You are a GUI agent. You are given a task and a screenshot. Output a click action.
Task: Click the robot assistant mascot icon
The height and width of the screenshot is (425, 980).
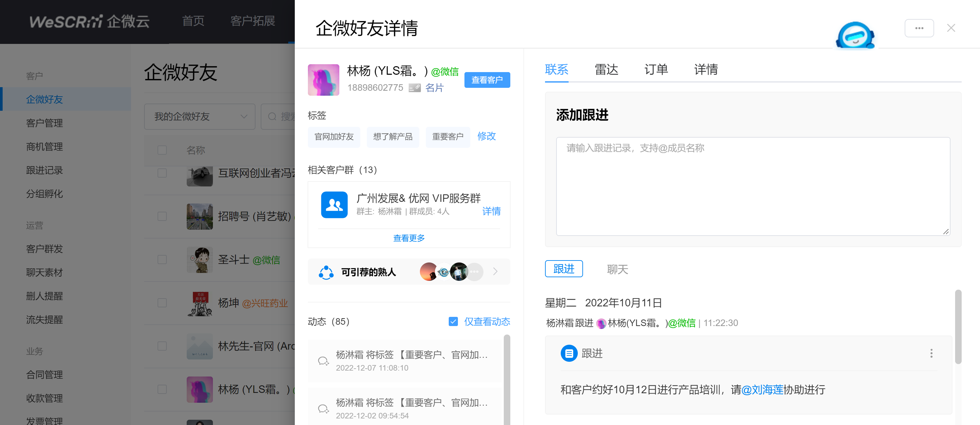[x=855, y=35]
